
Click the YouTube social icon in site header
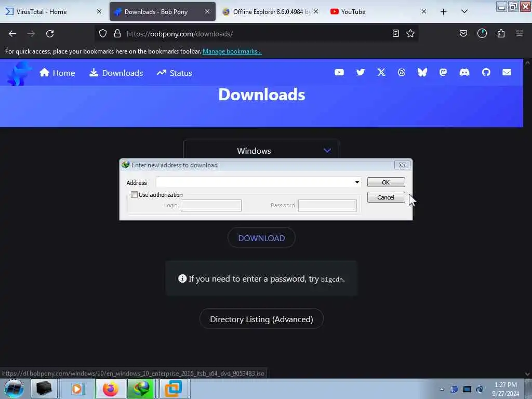[339, 72]
